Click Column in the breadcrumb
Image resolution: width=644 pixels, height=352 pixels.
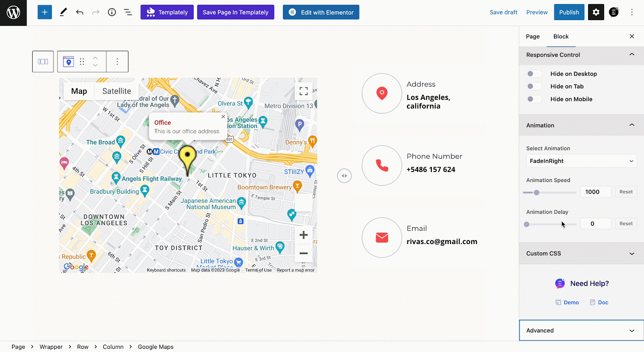point(113,347)
